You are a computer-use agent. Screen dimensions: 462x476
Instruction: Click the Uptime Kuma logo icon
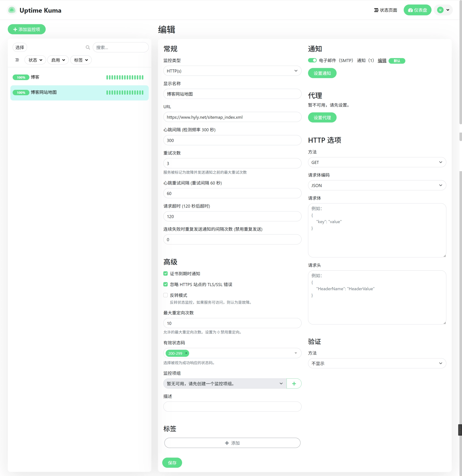(x=12, y=10)
